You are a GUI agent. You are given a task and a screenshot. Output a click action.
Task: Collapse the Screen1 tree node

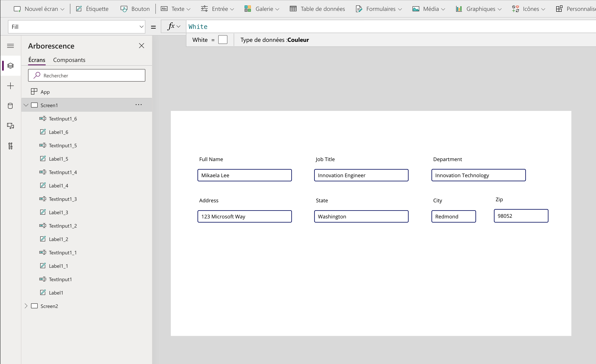pos(26,105)
